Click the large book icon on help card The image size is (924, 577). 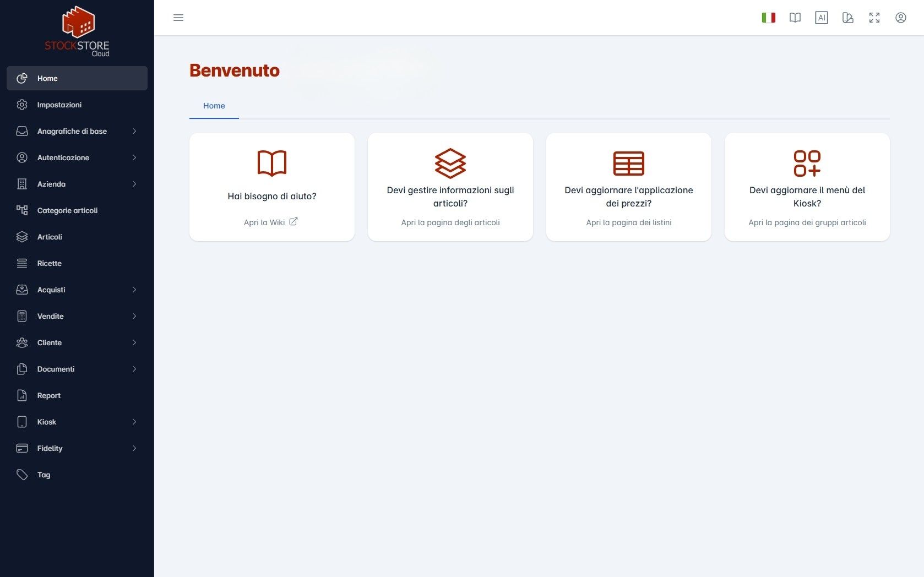[272, 163]
